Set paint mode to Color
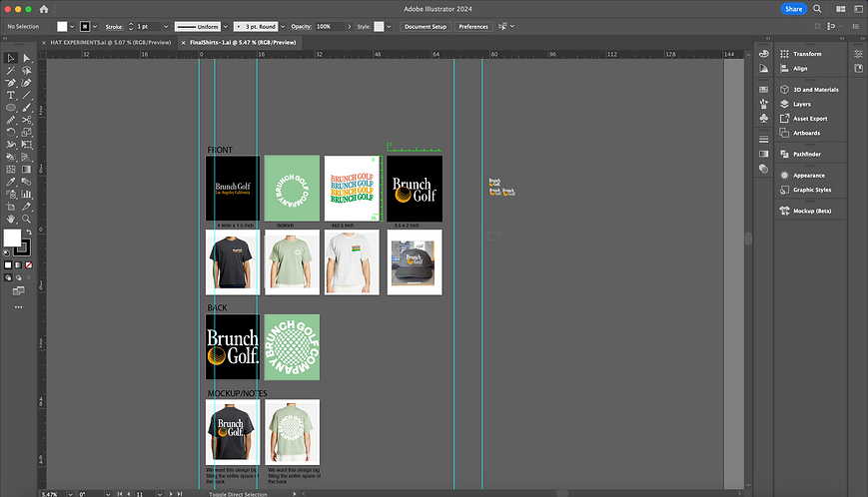This screenshot has height=497, width=868. click(x=8, y=265)
